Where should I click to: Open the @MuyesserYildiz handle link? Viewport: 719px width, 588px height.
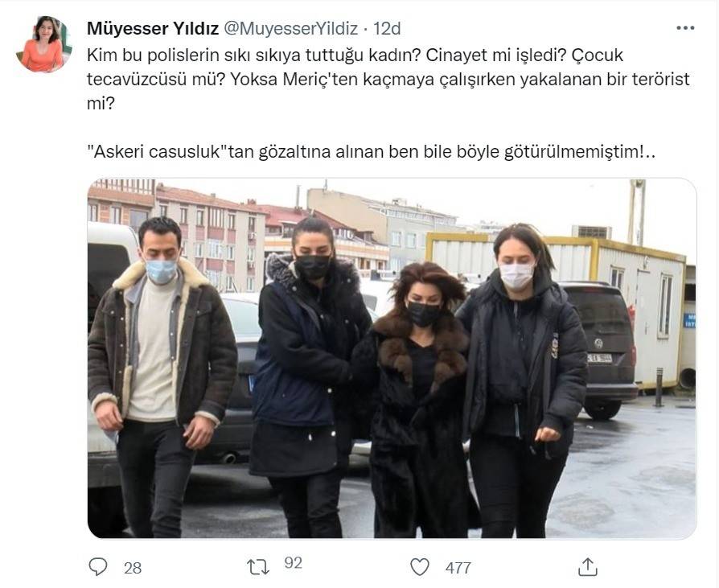290,28
